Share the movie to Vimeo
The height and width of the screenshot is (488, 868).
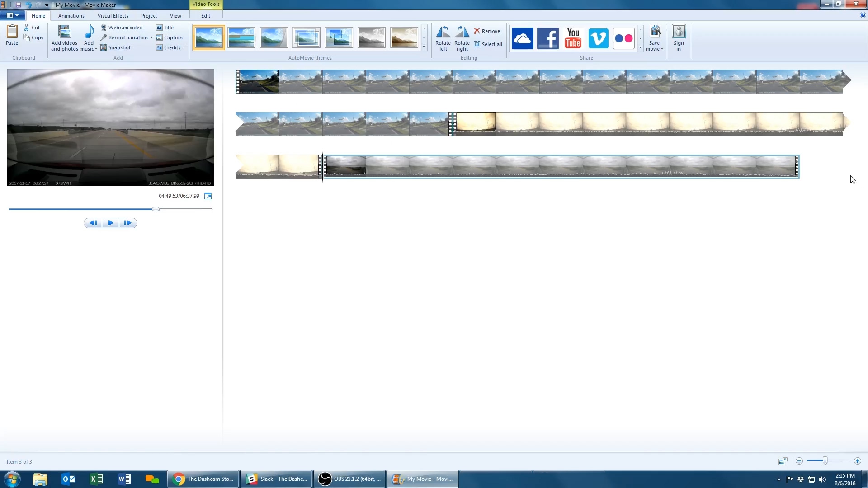click(598, 38)
